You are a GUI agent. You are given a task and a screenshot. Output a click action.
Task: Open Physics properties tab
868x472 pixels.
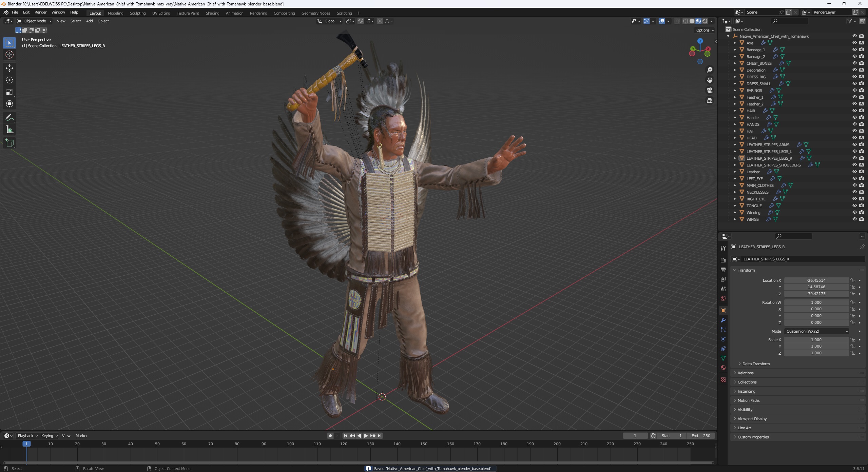click(x=723, y=339)
